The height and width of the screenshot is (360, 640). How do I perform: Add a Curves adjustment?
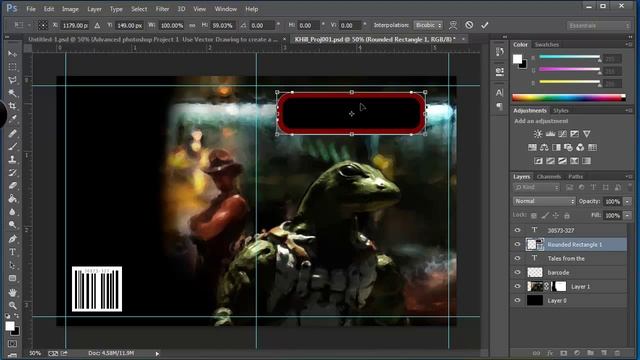(x=562, y=134)
